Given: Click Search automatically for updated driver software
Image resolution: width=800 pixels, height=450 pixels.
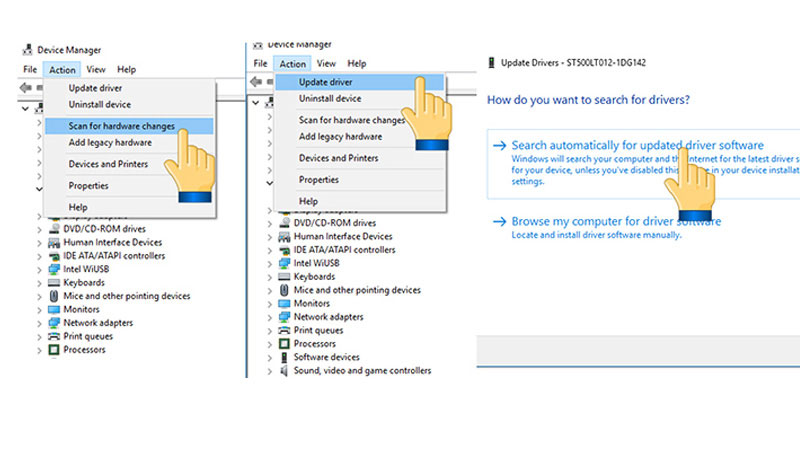Looking at the screenshot, I should [637, 145].
